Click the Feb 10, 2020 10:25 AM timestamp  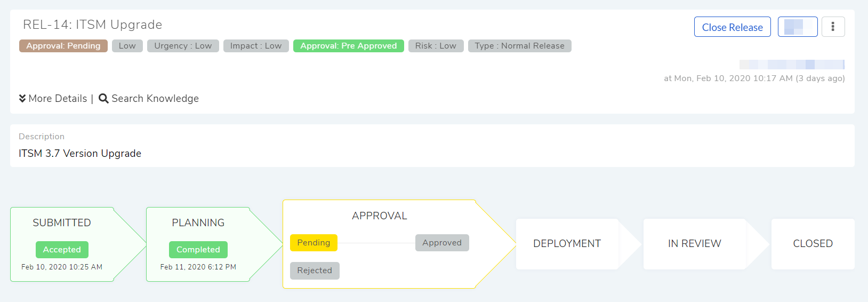pyautogui.click(x=62, y=267)
